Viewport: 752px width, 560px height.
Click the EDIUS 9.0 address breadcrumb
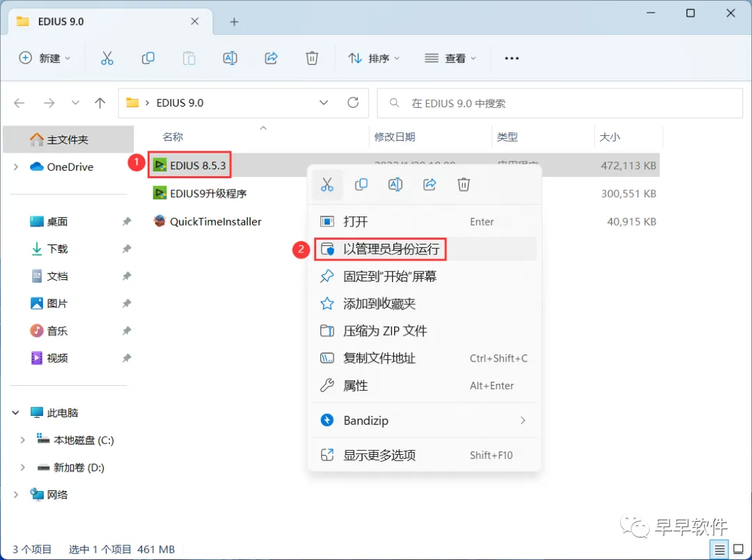[x=180, y=102]
